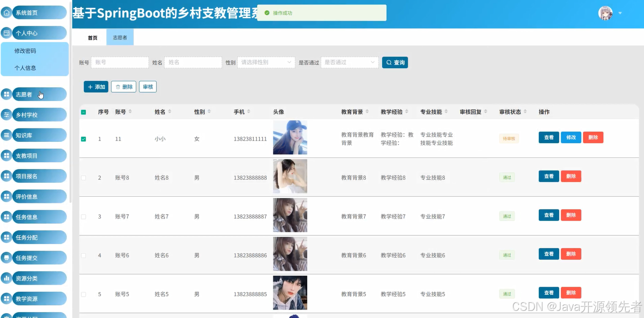Click the icon beside 乡村学校
The height and width of the screenshot is (318, 644).
coord(7,115)
